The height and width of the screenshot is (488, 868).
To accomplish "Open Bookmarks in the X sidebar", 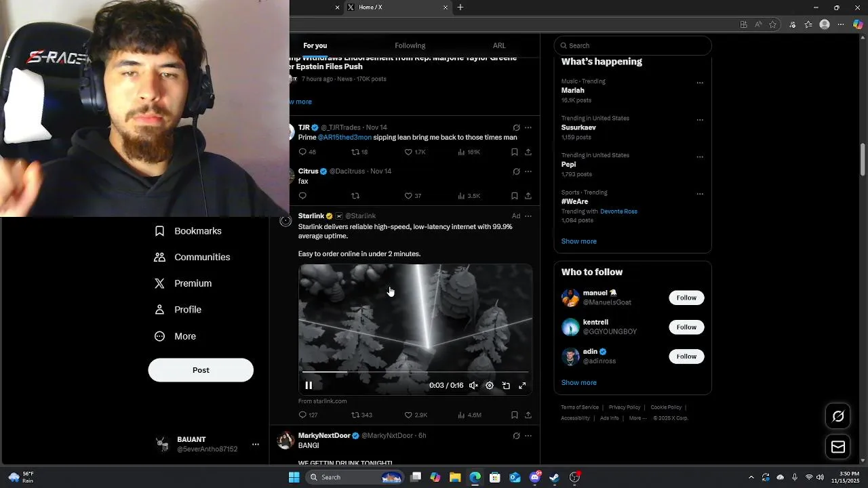I will coord(189,231).
